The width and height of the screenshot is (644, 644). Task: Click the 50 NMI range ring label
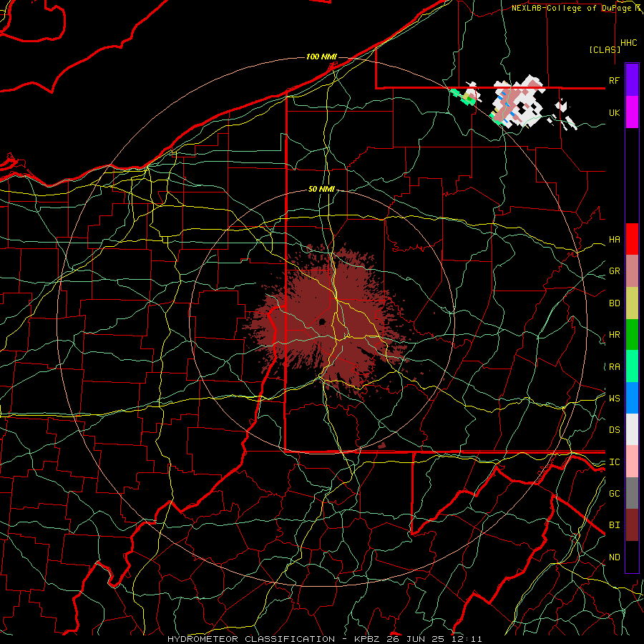(x=321, y=189)
